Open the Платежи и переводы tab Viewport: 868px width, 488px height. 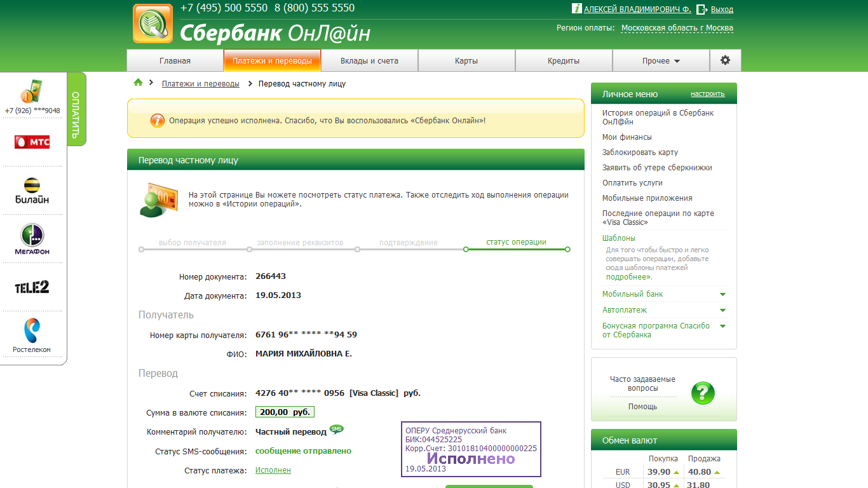pyautogui.click(x=272, y=61)
